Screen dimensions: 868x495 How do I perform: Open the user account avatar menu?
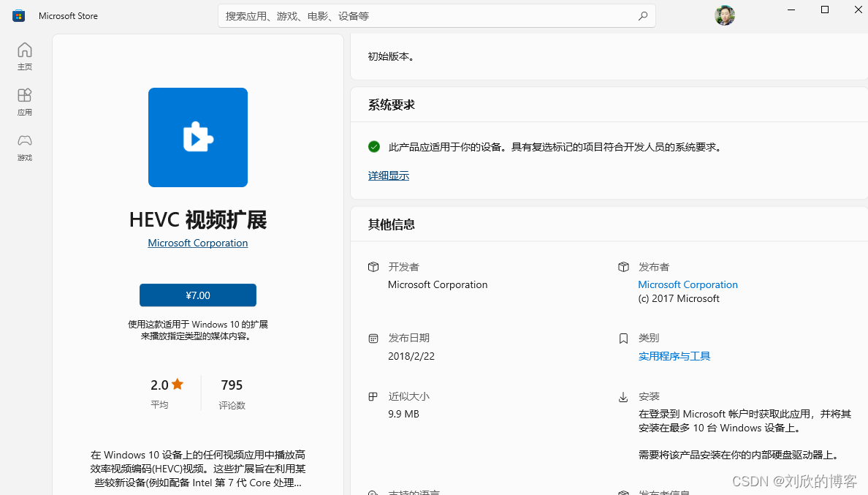pos(724,15)
